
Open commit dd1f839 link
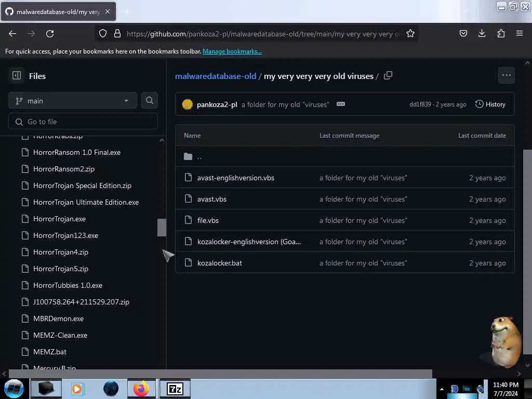click(420, 104)
